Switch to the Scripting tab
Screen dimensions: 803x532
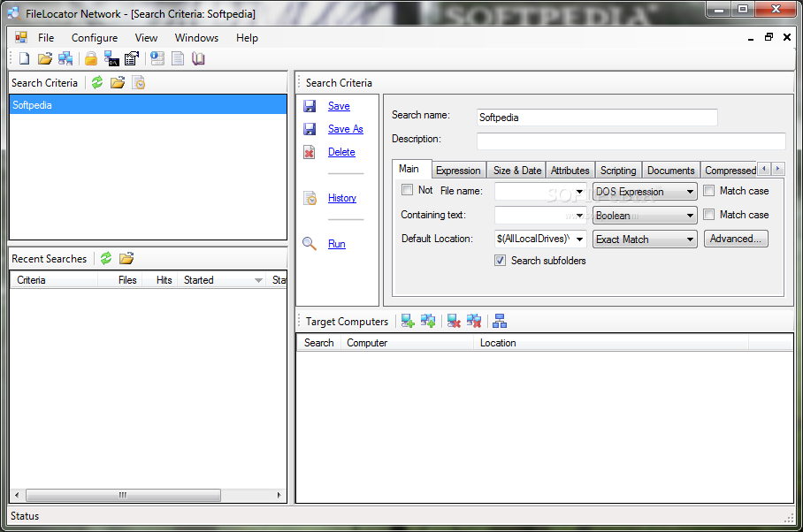pos(617,171)
